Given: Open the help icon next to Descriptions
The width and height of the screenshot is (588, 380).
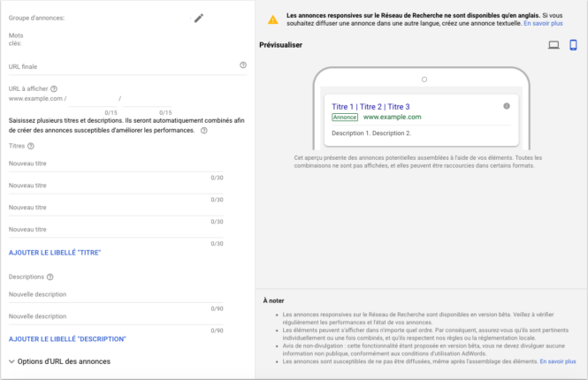Looking at the screenshot, I should [50, 277].
